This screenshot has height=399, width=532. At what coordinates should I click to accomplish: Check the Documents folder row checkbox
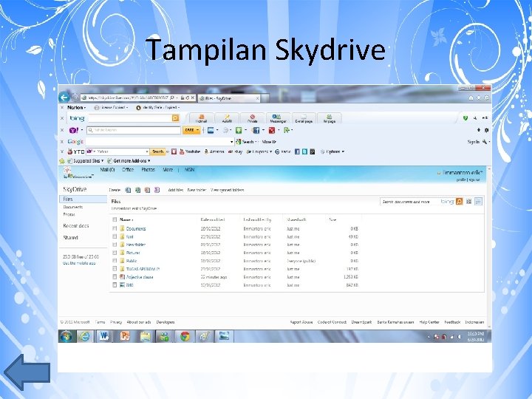click(115, 228)
